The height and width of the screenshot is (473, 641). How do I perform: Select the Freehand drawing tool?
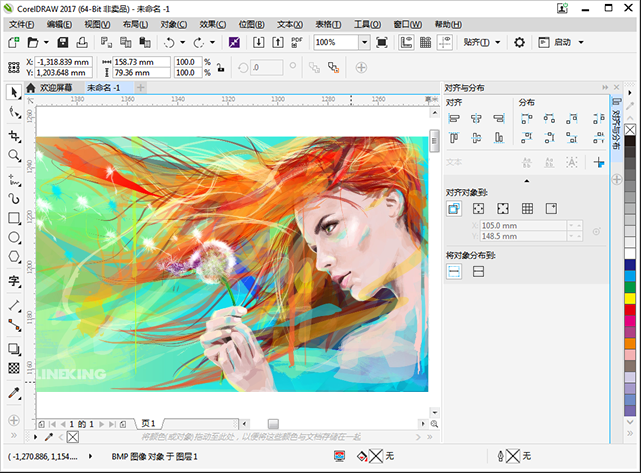click(14, 179)
